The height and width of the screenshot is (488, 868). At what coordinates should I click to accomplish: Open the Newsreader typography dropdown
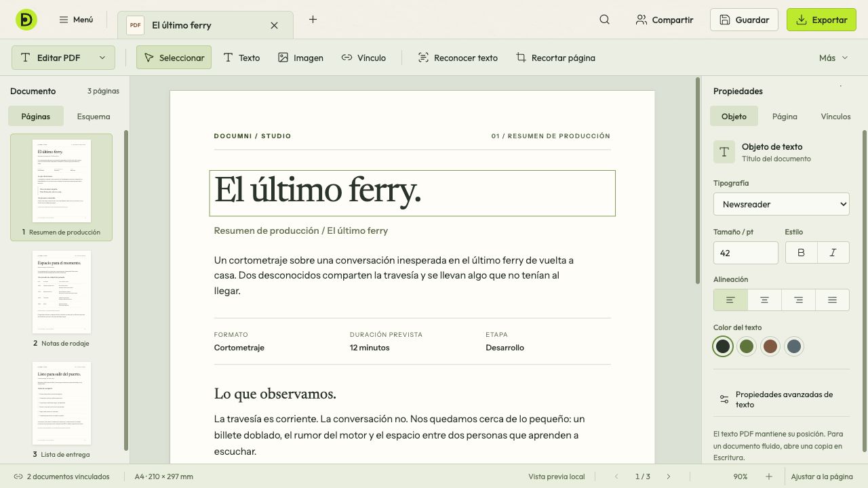pos(781,204)
